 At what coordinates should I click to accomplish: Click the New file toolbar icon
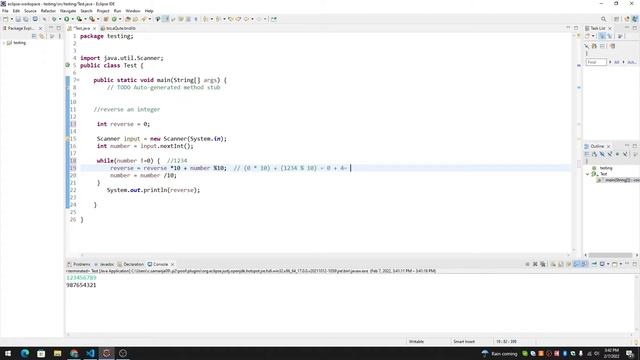[x=5, y=19]
